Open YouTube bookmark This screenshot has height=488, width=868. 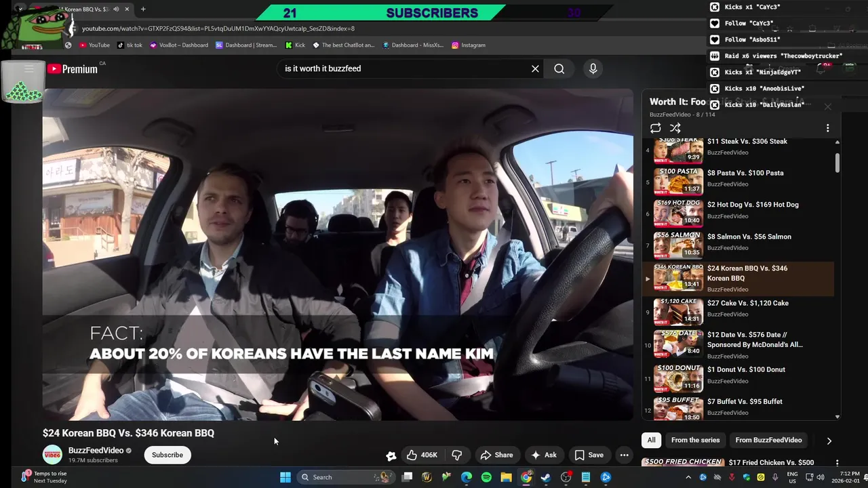click(x=94, y=45)
